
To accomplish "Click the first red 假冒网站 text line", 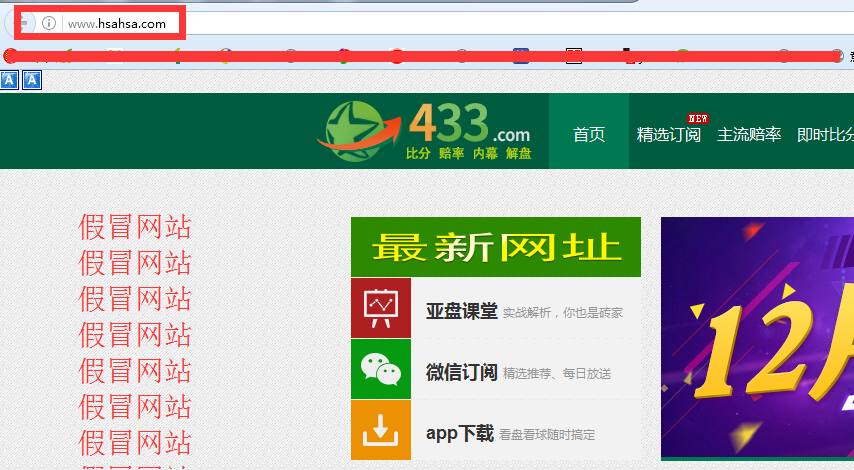I will [135, 227].
